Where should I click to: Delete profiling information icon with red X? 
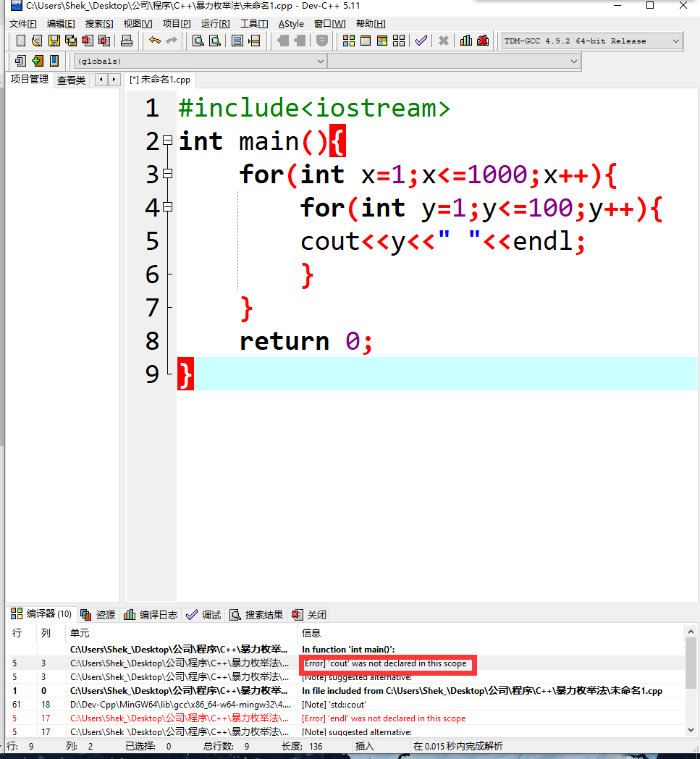coord(483,41)
